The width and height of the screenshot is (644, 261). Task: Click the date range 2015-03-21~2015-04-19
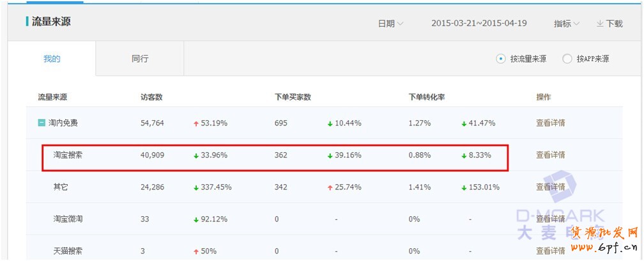coord(479,24)
